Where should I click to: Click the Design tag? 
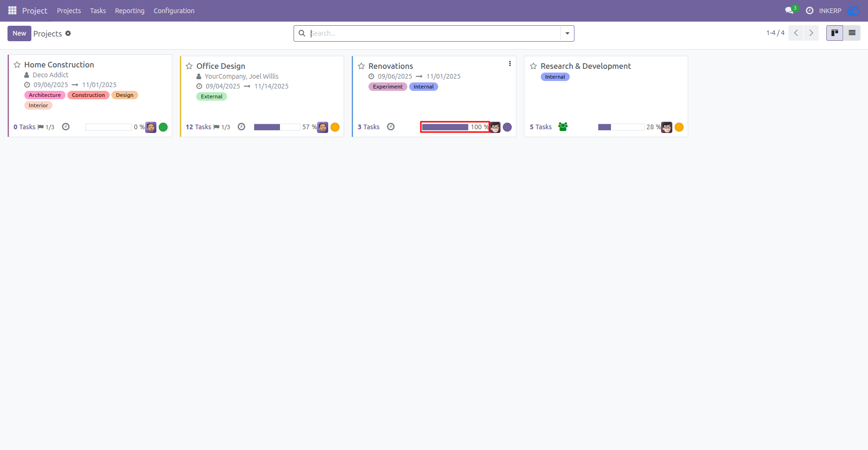pos(125,95)
